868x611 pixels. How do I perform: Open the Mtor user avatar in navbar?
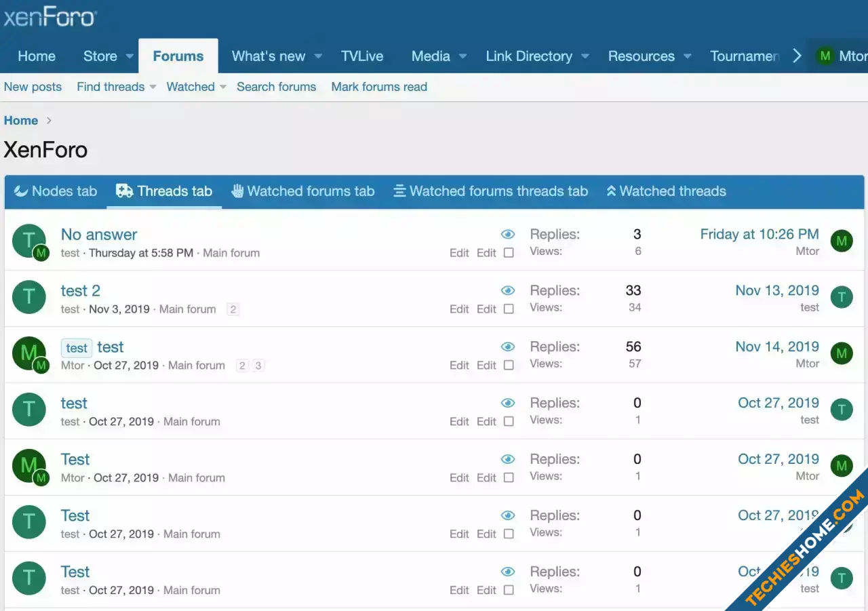click(x=825, y=56)
